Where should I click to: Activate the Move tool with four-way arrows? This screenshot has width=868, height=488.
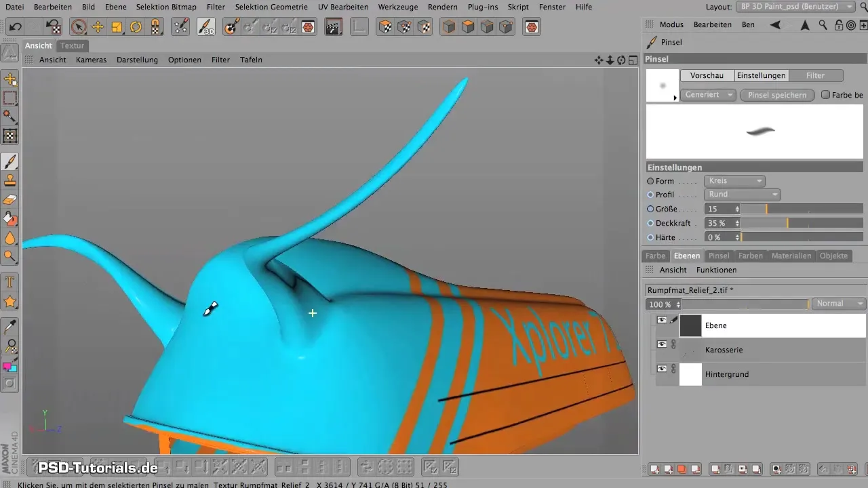pos(98,27)
